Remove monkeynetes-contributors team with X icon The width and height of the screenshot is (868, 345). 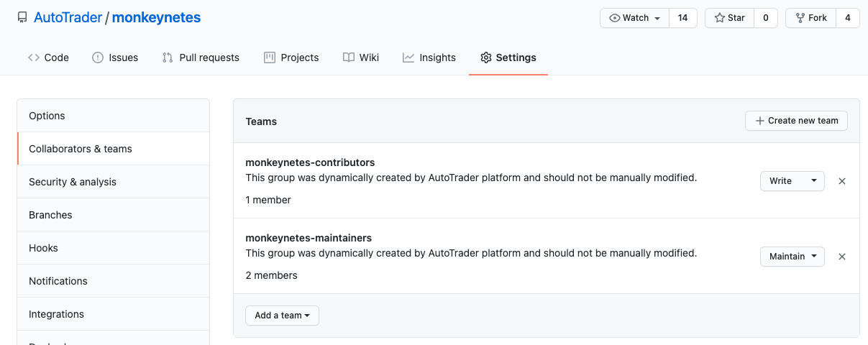(842, 181)
